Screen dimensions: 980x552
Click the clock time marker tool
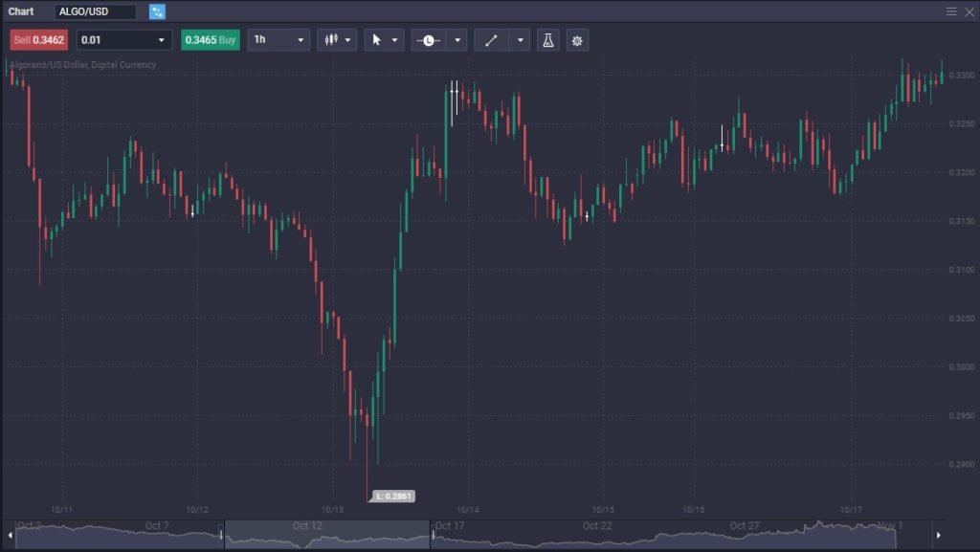[428, 40]
